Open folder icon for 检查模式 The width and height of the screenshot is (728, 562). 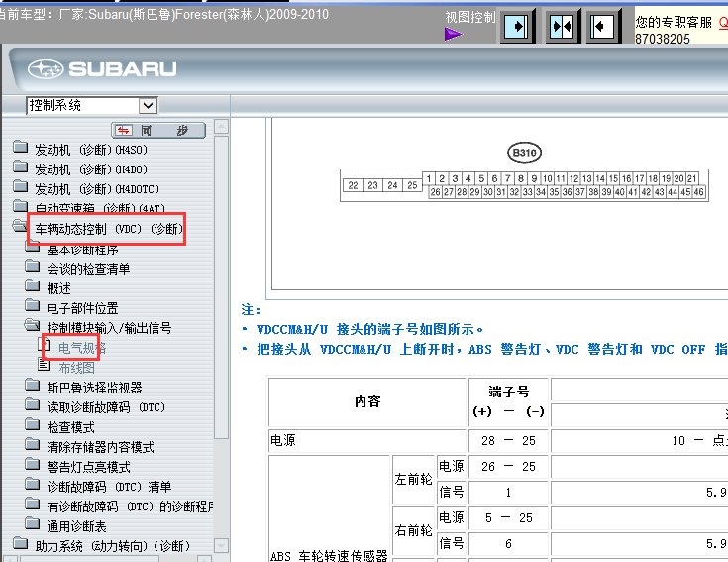coord(32,424)
